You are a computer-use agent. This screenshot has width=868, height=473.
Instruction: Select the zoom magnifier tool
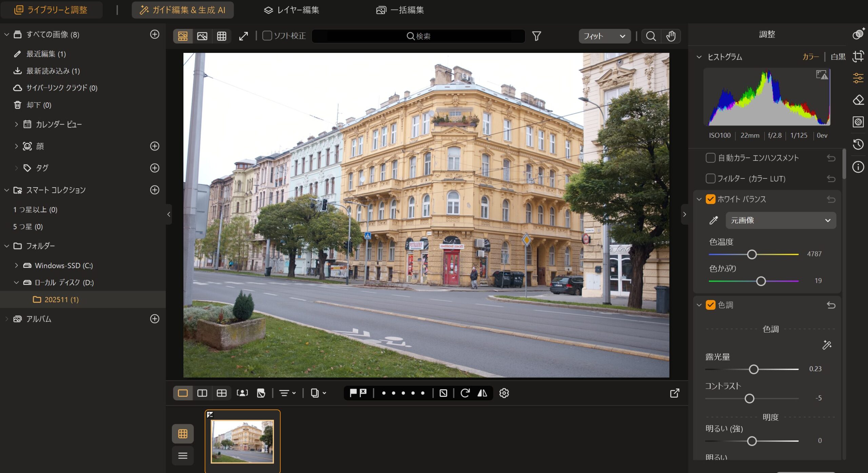[x=651, y=36]
